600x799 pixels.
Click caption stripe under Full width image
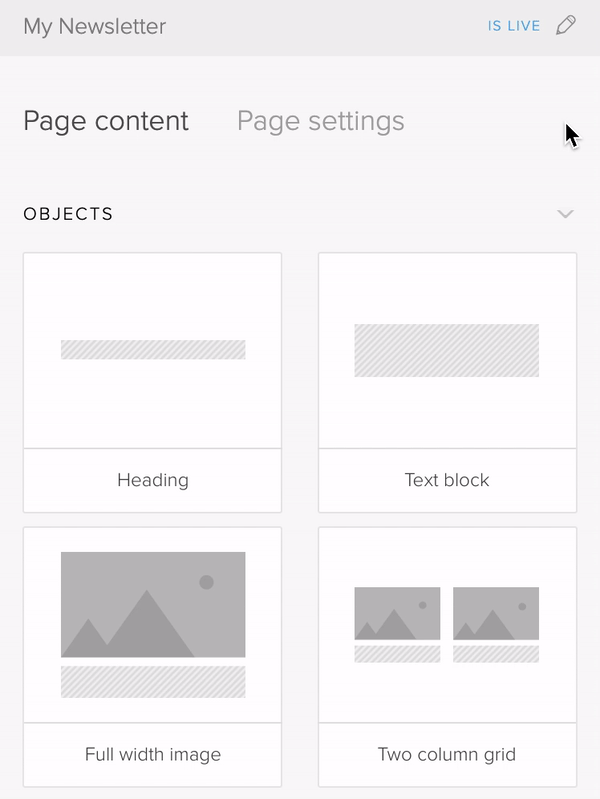pyautogui.click(x=153, y=682)
